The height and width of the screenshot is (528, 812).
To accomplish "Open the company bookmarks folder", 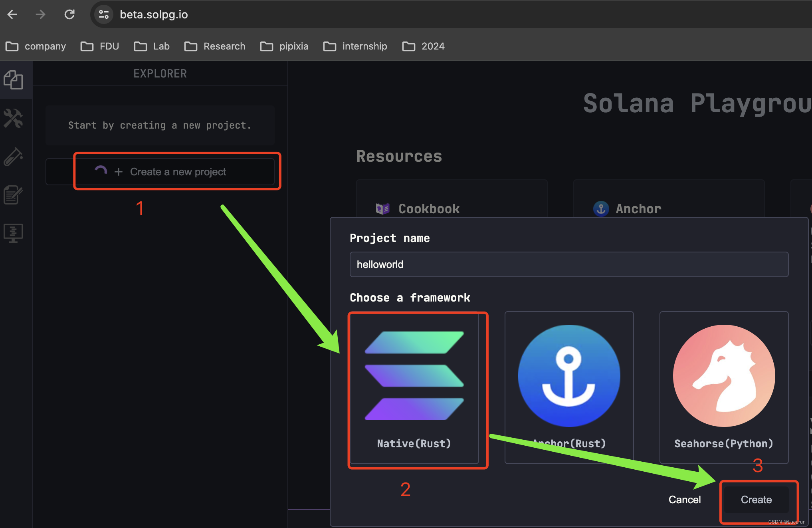I will point(36,46).
